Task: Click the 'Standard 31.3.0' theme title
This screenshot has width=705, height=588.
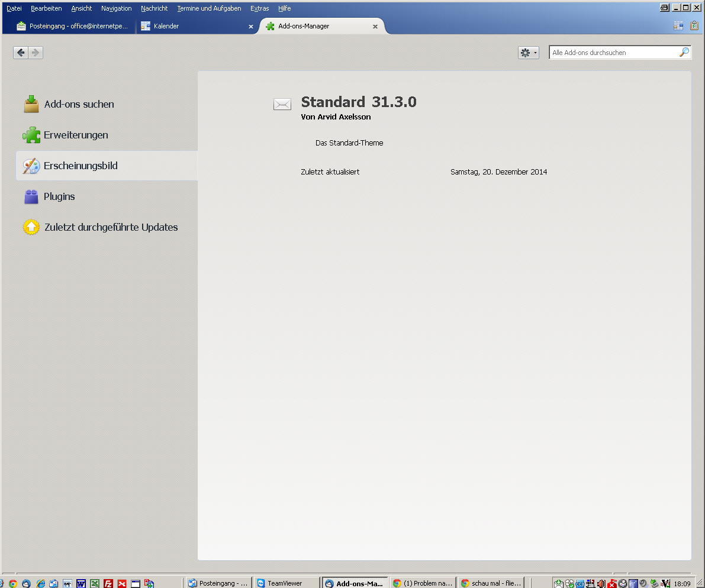Action: [x=359, y=102]
